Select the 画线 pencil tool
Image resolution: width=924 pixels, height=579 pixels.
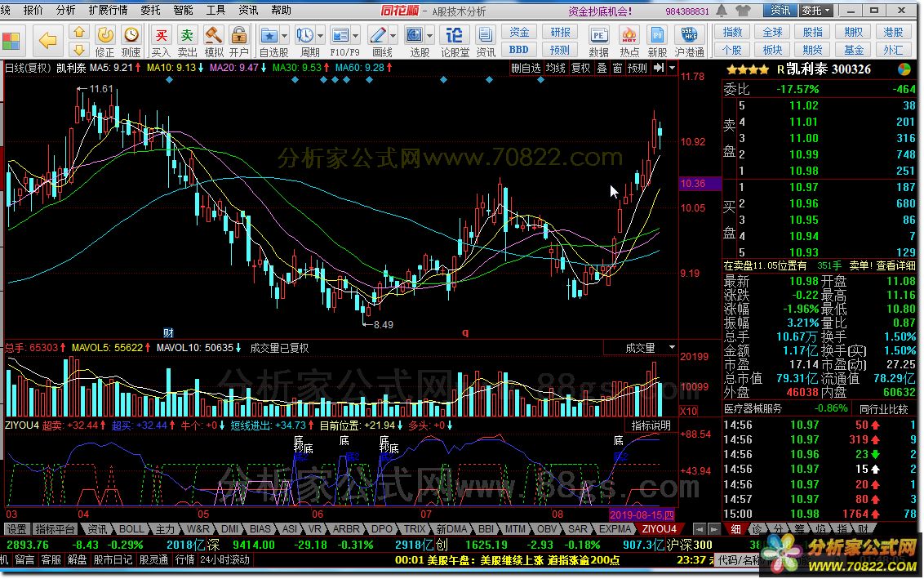(378, 35)
